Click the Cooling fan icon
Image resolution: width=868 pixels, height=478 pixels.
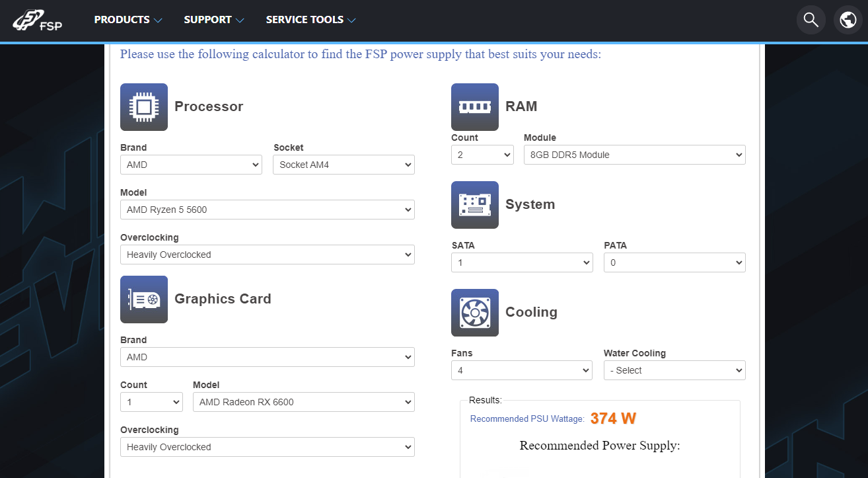click(475, 313)
